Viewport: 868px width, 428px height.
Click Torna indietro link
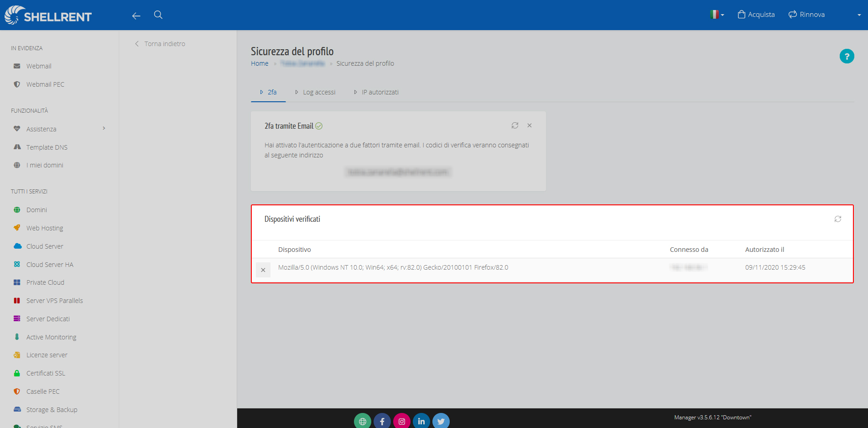(x=160, y=44)
